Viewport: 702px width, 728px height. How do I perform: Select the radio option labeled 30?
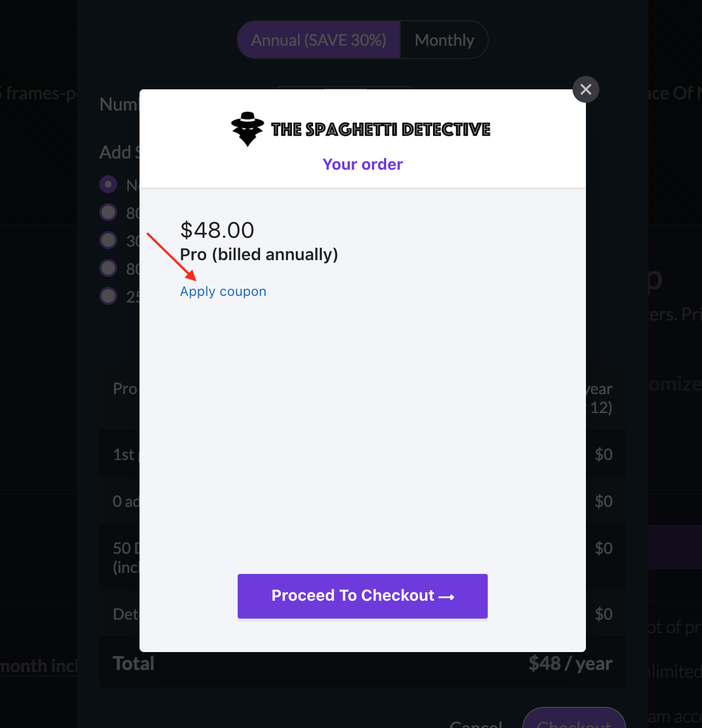click(x=108, y=240)
